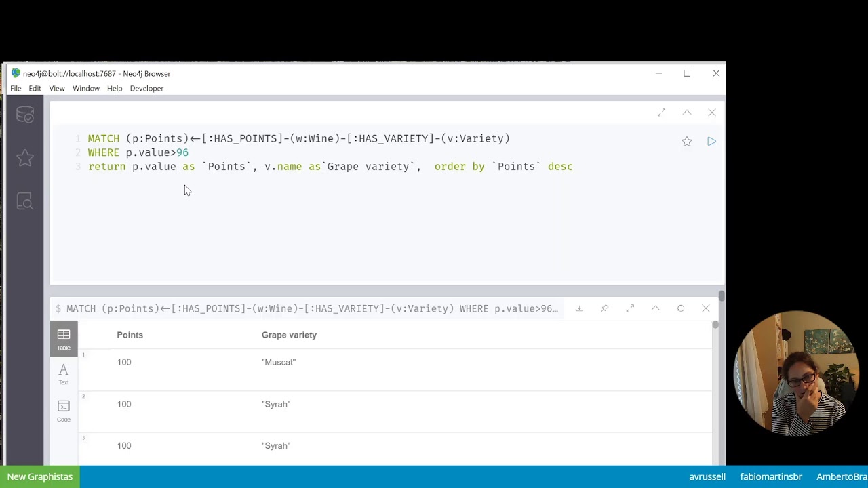Collapse the result frame with chevron
Viewport: 868px width, 488px height.
[655, 309]
